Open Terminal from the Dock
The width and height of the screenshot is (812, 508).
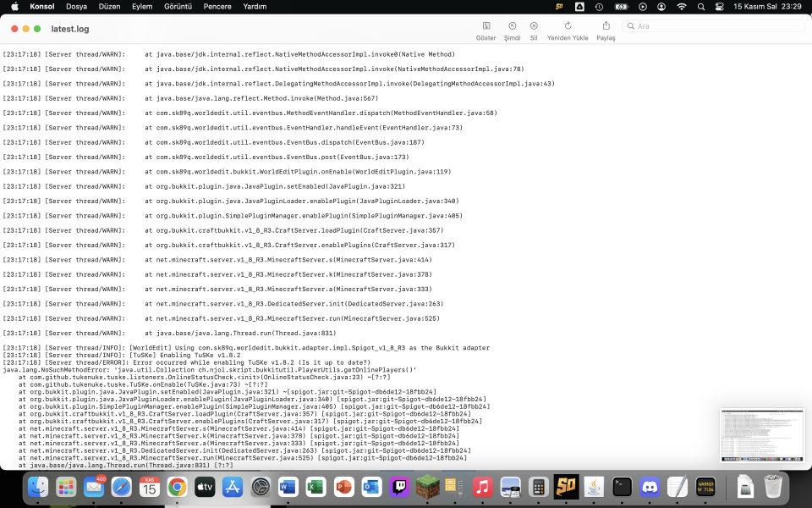622,488
